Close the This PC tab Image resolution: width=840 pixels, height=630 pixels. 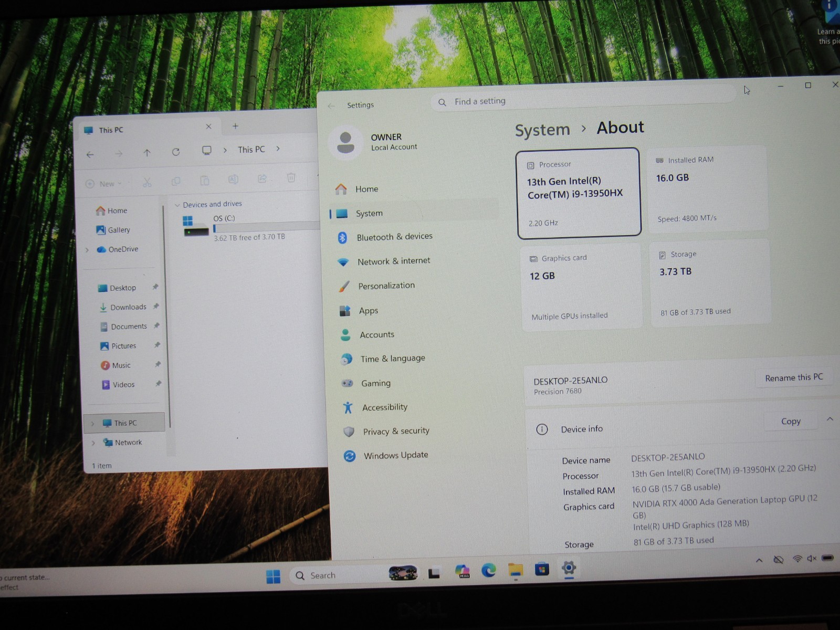[208, 127]
